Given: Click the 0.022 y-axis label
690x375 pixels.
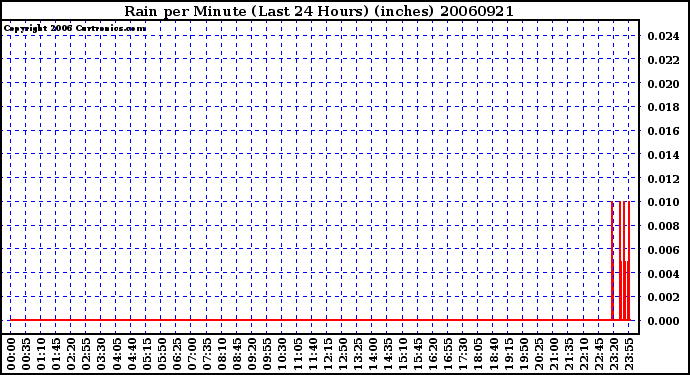Looking at the screenshot, I should pos(663,59).
